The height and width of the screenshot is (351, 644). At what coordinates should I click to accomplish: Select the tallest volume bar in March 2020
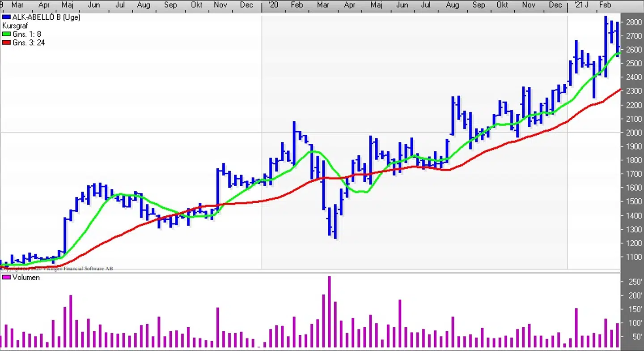pos(330,312)
